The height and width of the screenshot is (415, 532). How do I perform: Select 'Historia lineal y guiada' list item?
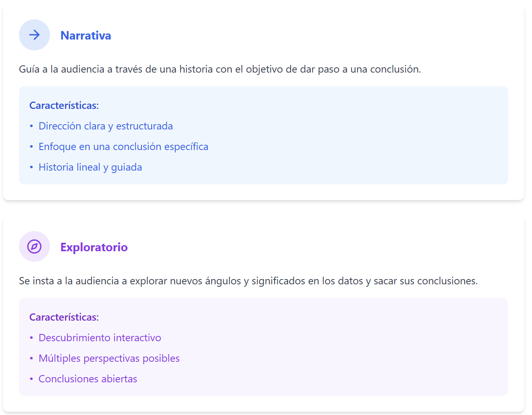tap(90, 167)
